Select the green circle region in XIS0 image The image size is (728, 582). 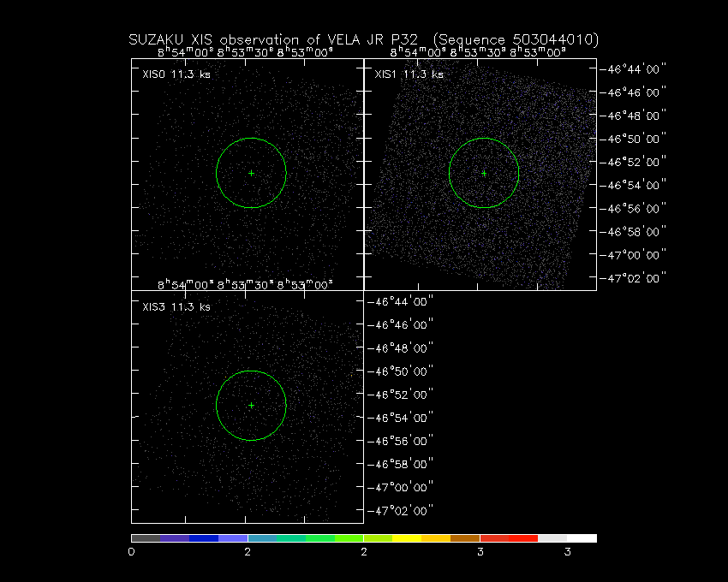251,173
